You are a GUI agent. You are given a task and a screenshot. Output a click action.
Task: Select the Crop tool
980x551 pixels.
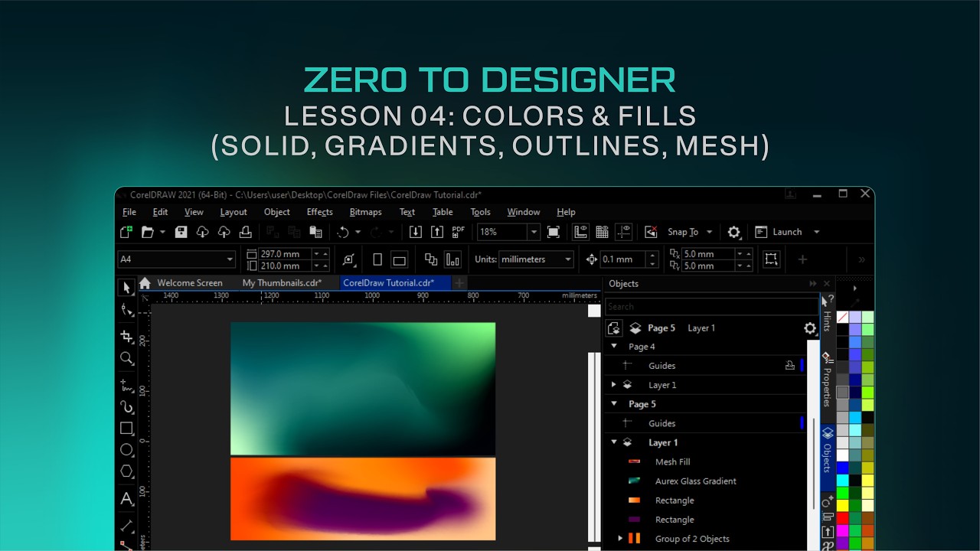pos(127,337)
